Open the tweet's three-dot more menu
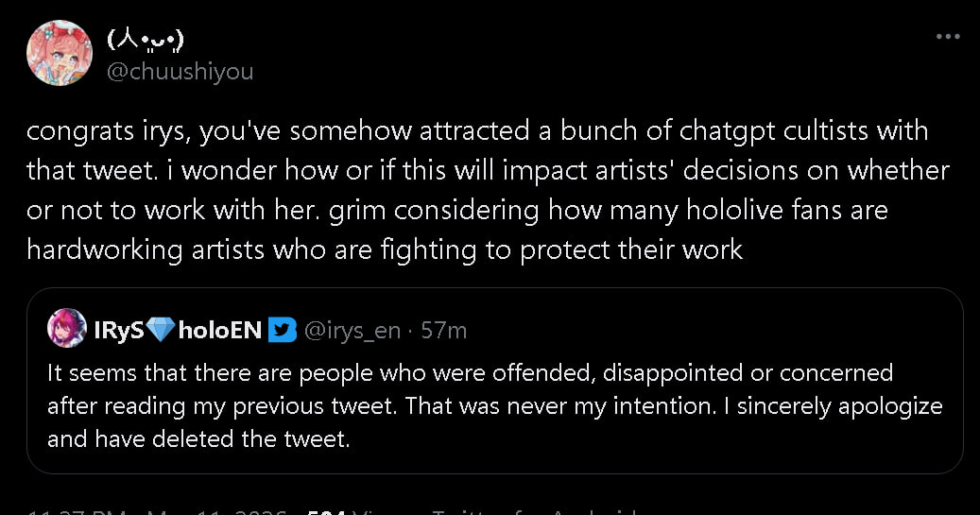This screenshot has width=980, height=515. (x=947, y=36)
